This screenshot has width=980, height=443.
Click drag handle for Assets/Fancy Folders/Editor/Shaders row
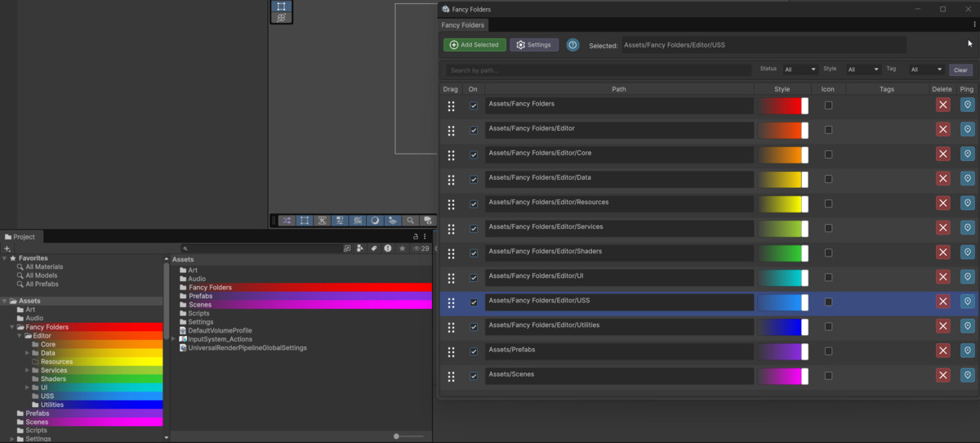451,253
